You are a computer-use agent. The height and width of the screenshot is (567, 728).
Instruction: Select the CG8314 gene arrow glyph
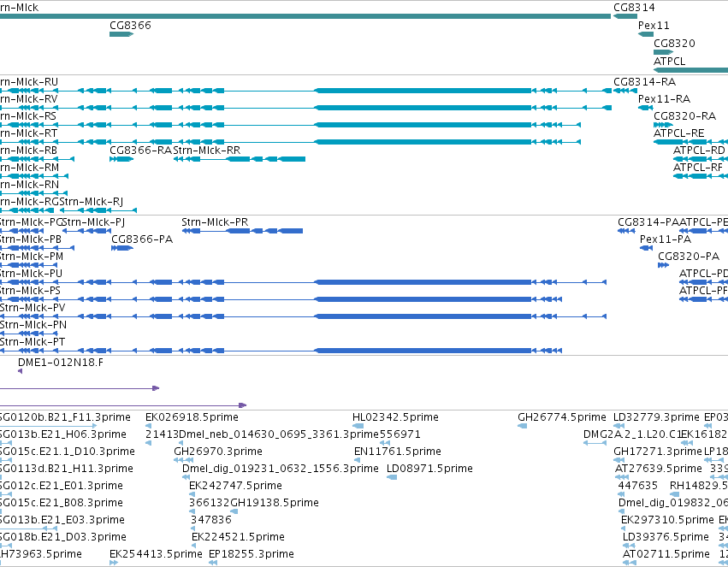pyautogui.click(x=625, y=16)
